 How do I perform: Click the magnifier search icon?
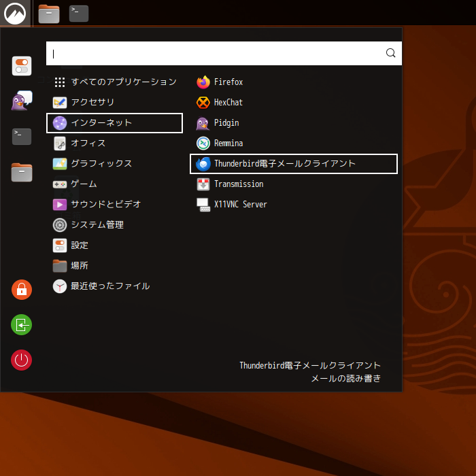point(391,53)
